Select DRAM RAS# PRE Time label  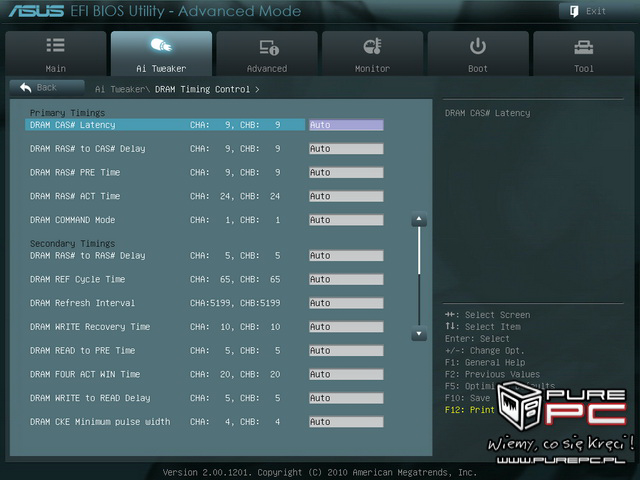(75, 172)
